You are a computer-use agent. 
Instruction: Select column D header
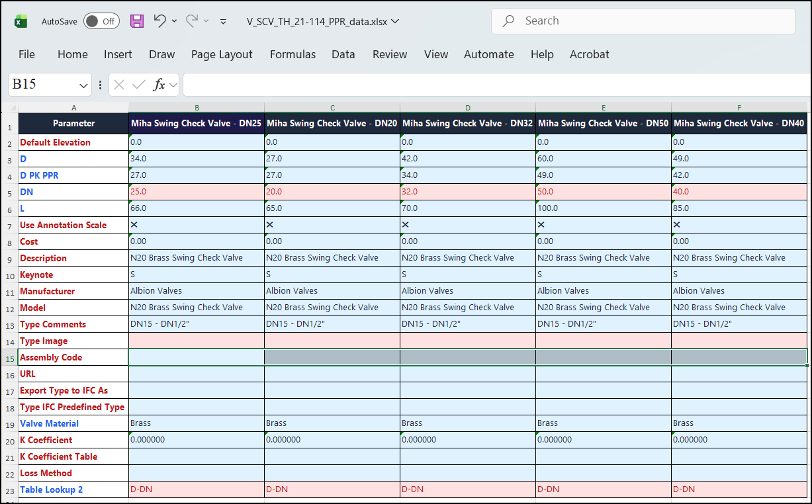[x=468, y=108]
